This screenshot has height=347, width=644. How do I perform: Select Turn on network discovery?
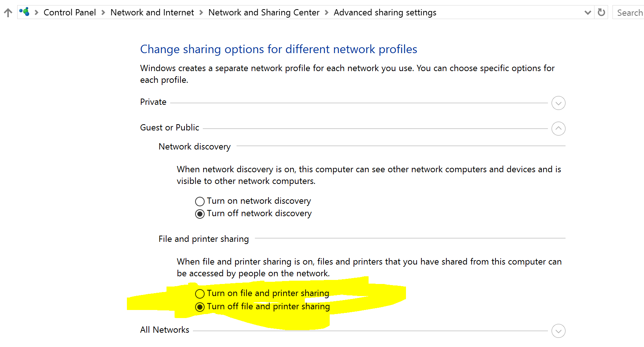click(x=200, y=201)
